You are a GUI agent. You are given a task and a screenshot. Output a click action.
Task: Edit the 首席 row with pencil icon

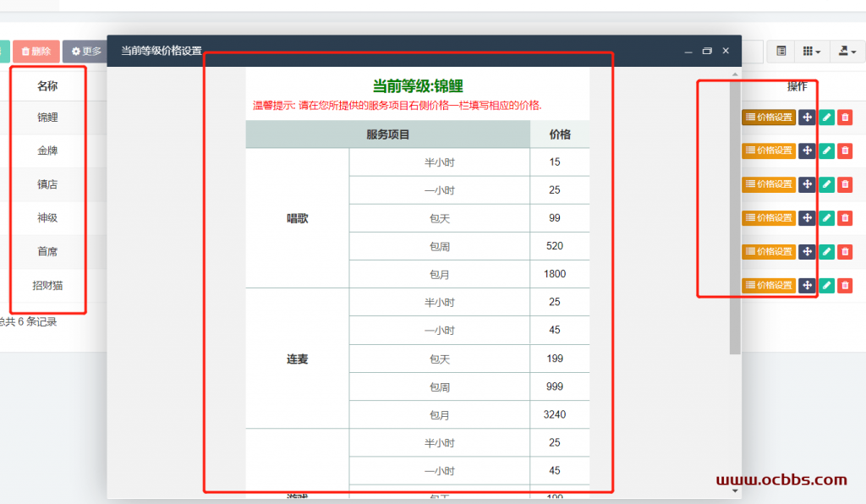point(826,251)
